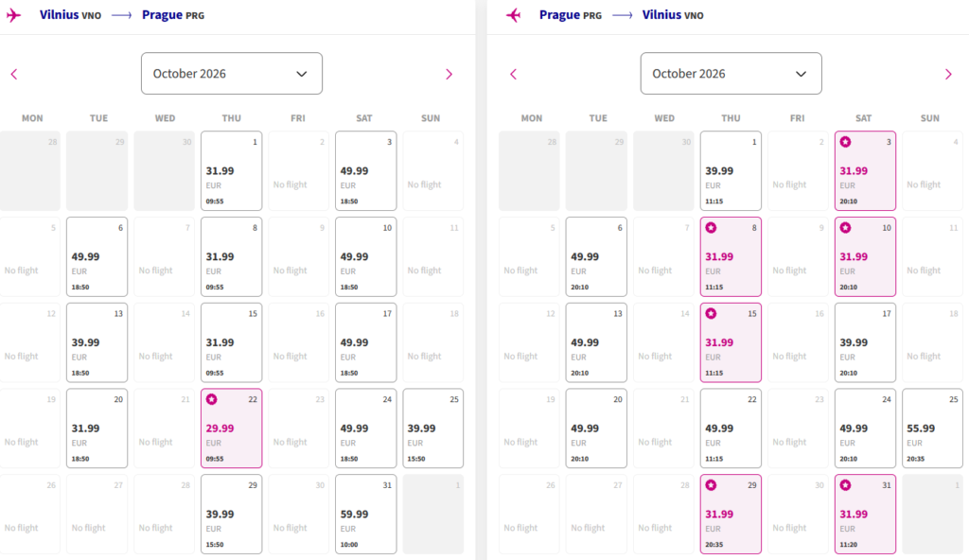Go to previous month on Prague–Vilnius calendar
Viewport: 969px width, 560px height.
514,74
